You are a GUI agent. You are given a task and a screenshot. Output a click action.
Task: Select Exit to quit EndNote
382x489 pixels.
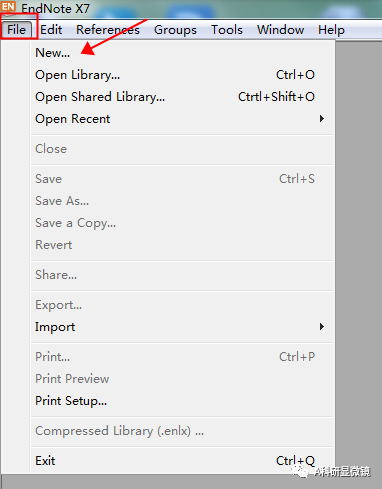coord(182,461)
